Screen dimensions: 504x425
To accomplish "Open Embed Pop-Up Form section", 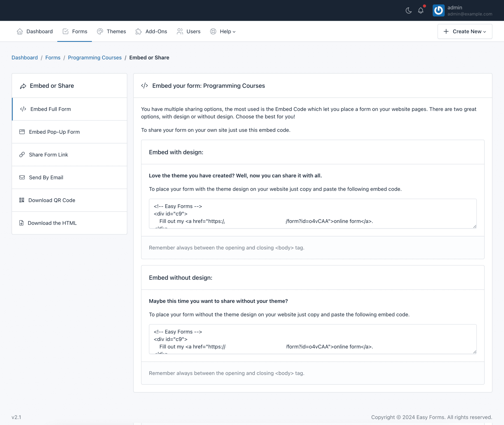I will [x=54, y=132].
